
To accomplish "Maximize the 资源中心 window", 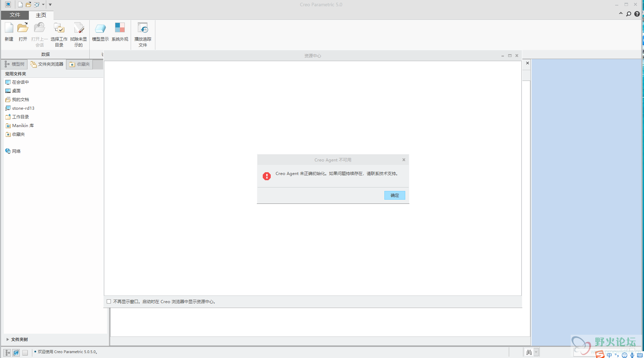I will 510,56.
